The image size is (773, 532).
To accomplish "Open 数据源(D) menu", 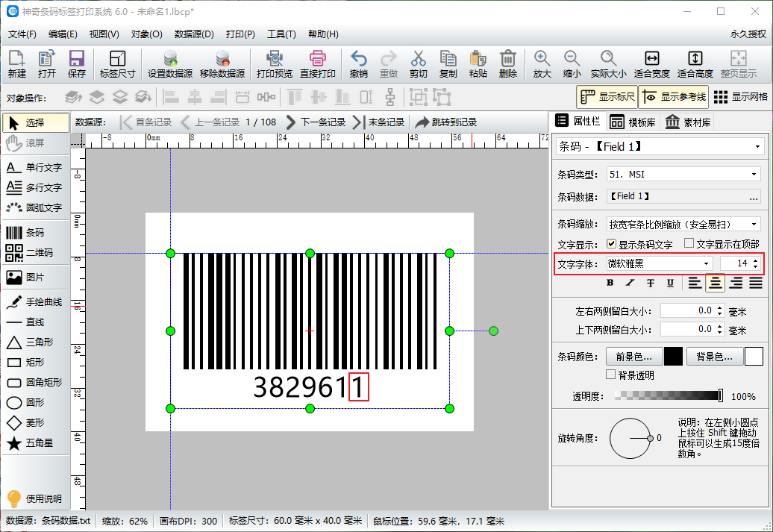I will (194, 34).
